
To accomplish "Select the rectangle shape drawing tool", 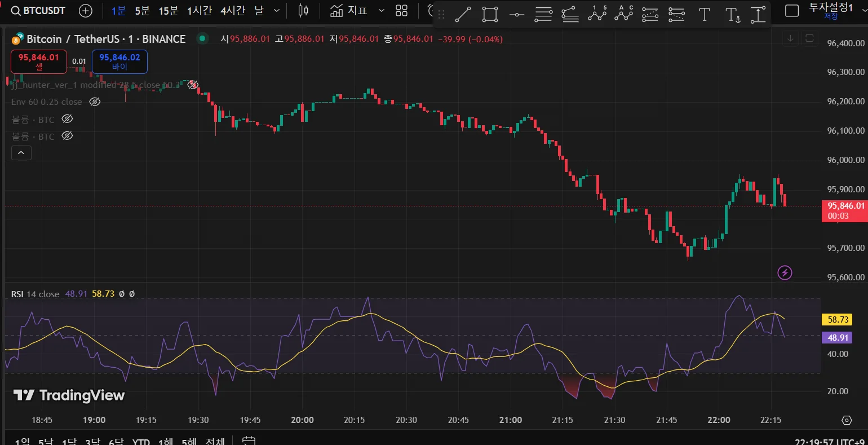I will coord(490,15).
